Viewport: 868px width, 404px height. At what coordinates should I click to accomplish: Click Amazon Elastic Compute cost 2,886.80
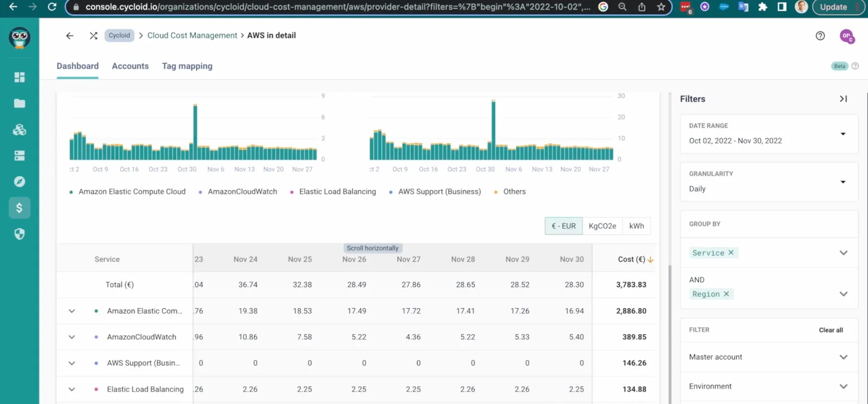[631, 311]
